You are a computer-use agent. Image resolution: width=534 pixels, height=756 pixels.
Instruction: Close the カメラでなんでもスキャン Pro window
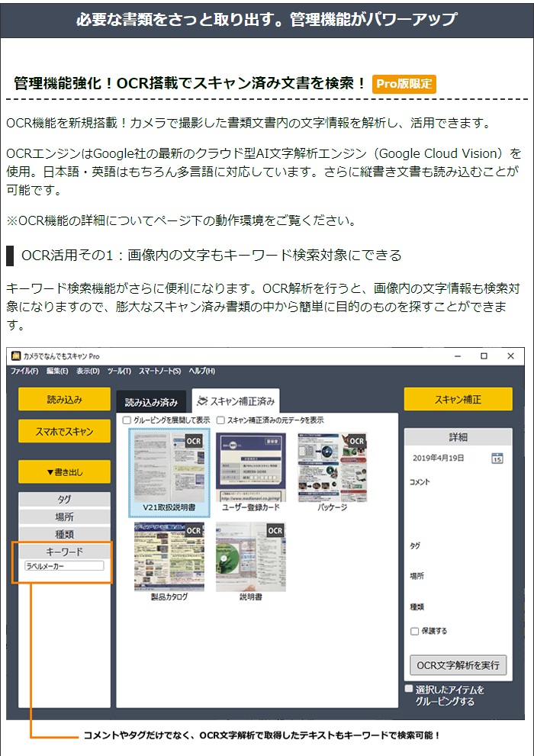point(511,355)
